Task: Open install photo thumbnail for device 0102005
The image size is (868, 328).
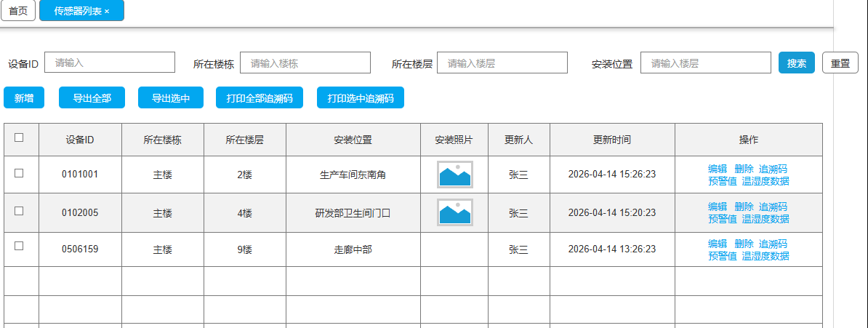Action: pyautogui.click(x=454, y=212)
